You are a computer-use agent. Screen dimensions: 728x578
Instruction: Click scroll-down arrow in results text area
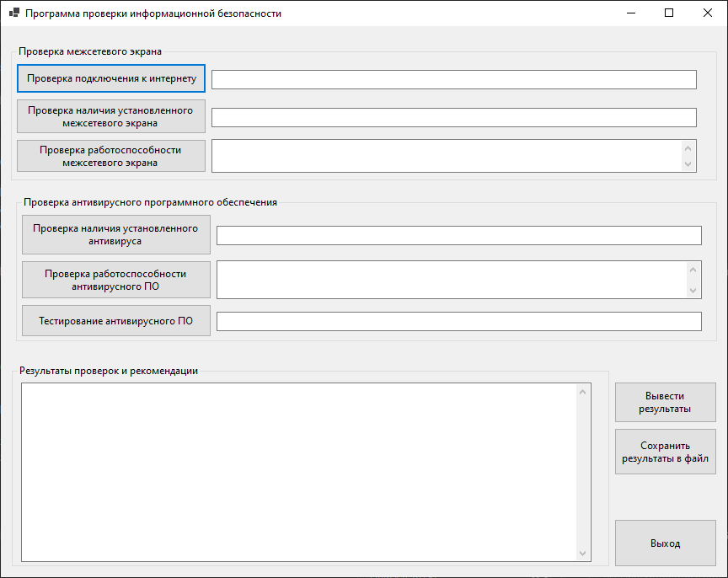tap(583, 554)
